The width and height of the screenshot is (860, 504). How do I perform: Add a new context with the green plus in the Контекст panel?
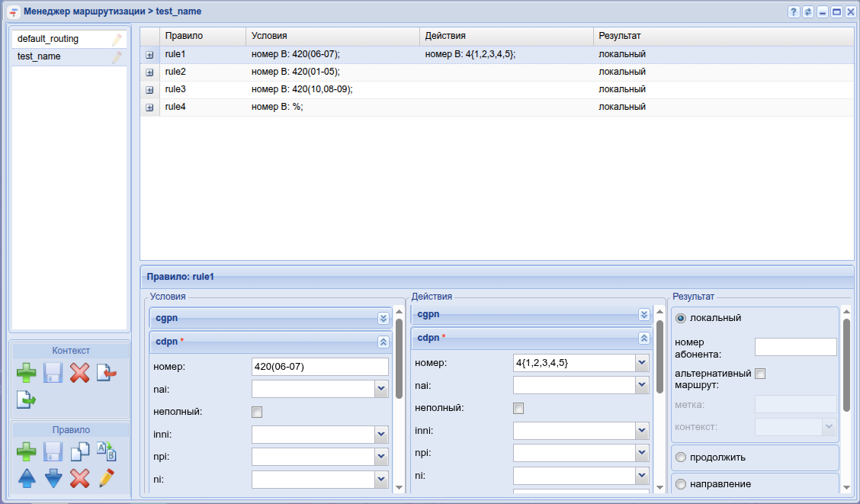coord(27,373)
